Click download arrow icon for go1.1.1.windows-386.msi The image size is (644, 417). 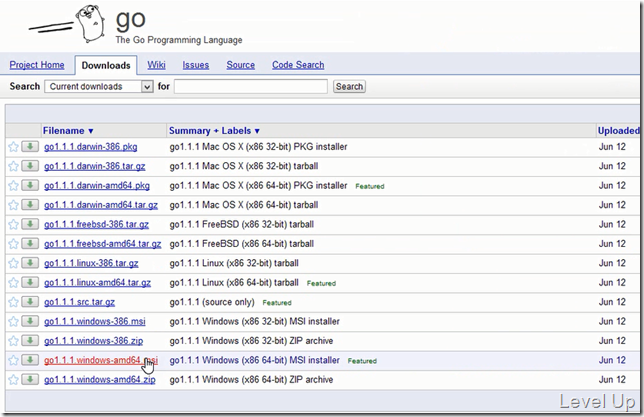coord(30,321)
